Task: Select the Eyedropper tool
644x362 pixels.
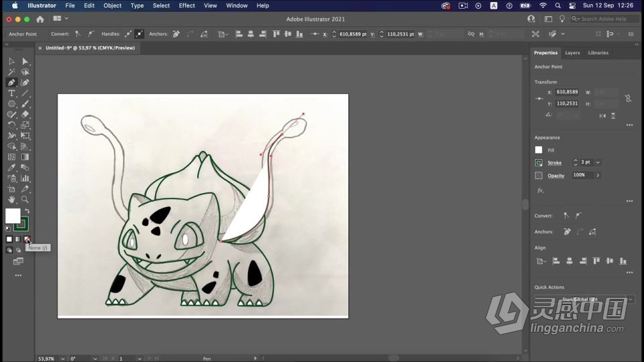Action: pyautogui.click(x=11, y=168)
